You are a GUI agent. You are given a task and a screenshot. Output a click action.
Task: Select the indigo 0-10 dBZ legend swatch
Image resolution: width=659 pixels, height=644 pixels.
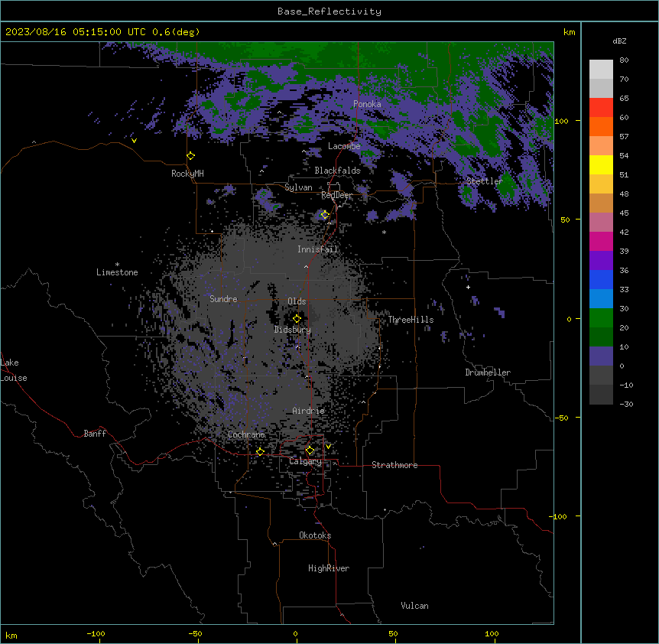tap(601, 356)
